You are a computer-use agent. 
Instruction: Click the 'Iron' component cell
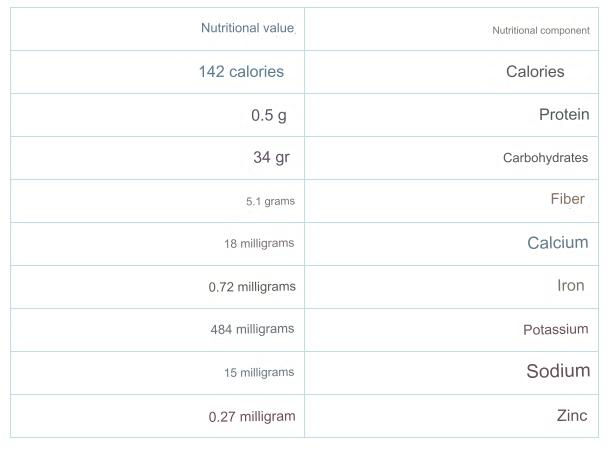(570, 286)
